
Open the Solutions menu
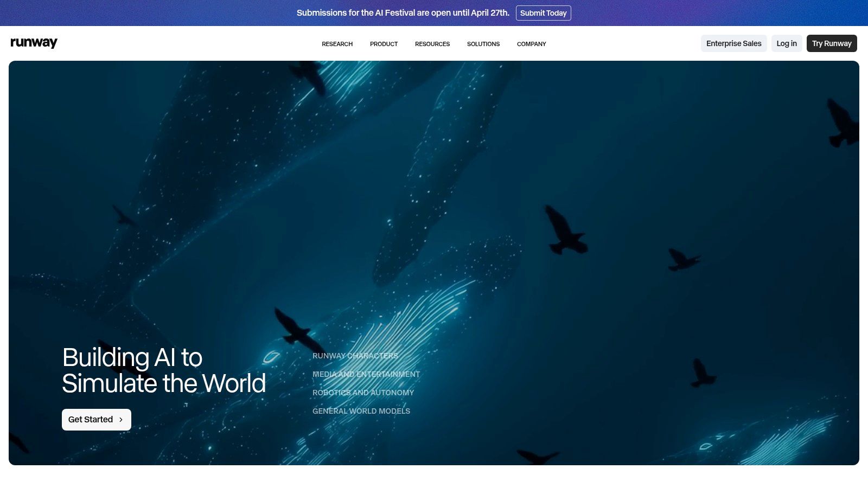483,44
